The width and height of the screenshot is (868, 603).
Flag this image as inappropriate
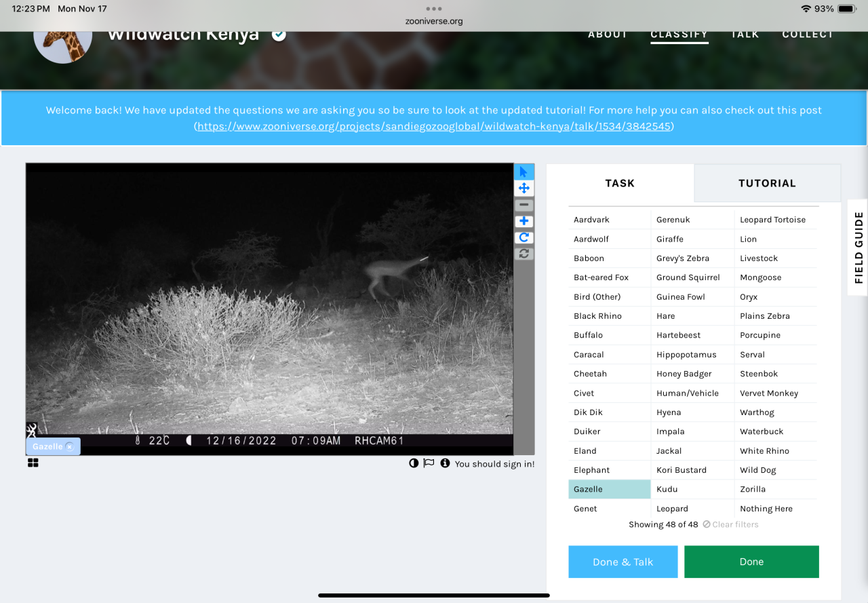click(x=429, y=463)
